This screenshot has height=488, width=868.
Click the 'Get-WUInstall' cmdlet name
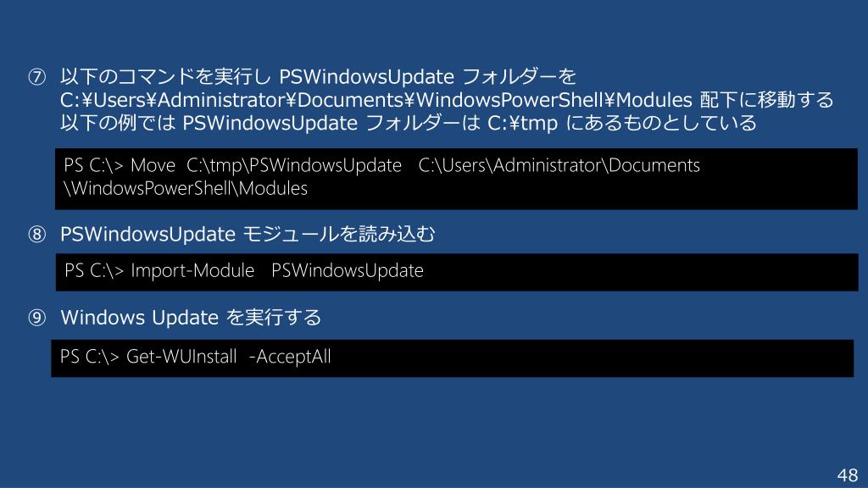(181, 357)
